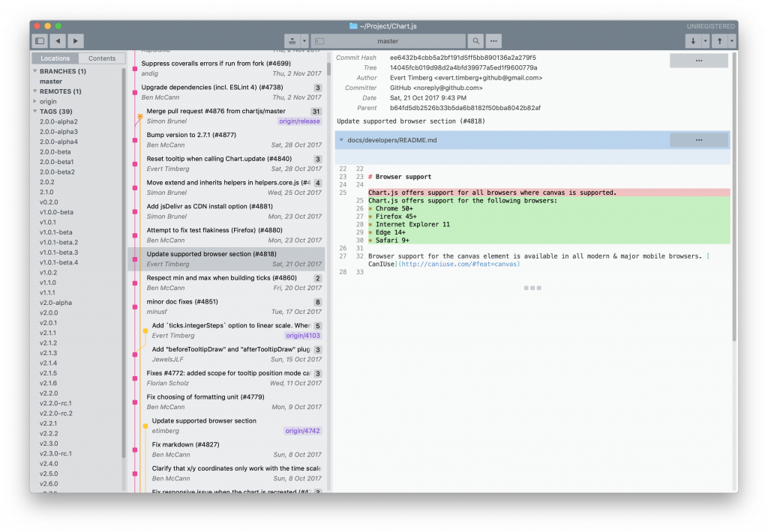The height and width of the screenshot is (532, 768).
Task: Click the origin/4742 branch label
Action: (x=303, y=431)
